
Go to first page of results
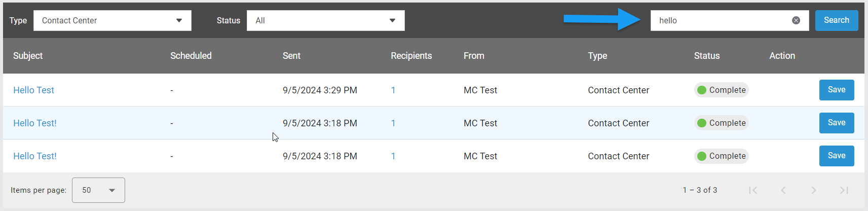pyautogui.click(x=753, y=190)
